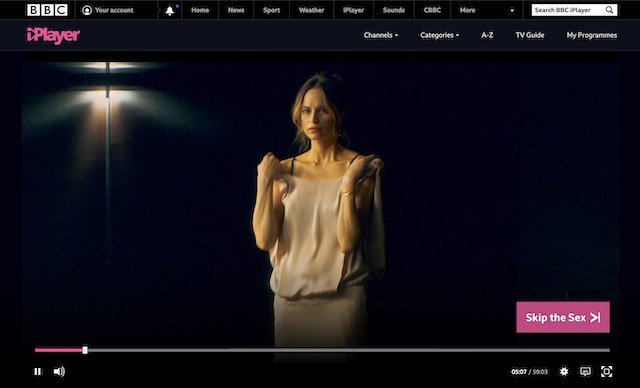
Task: Pause the video playback
Action: [x=38, y=371]
